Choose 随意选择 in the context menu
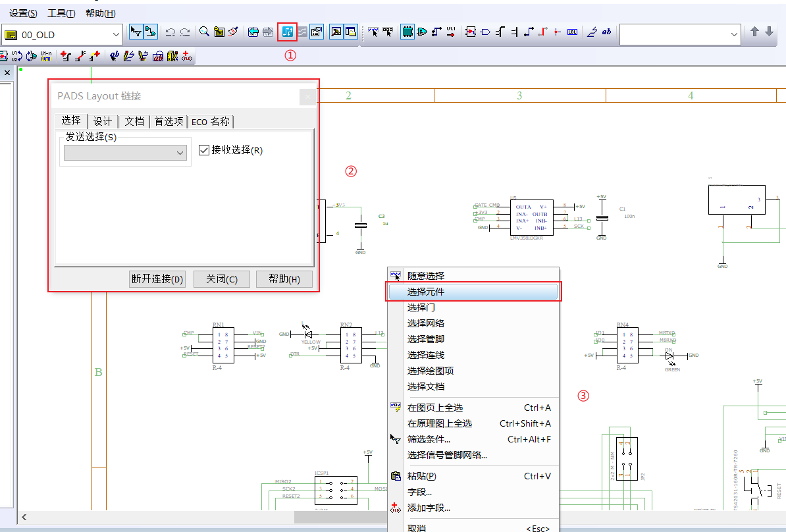The image size is (786, 532). pos(473,276)
